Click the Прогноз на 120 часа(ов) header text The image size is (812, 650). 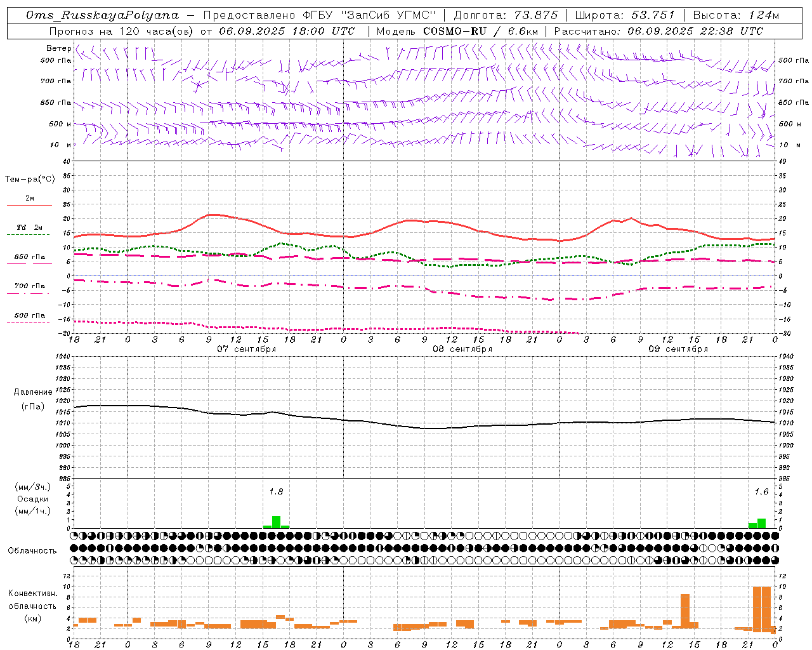122,31
